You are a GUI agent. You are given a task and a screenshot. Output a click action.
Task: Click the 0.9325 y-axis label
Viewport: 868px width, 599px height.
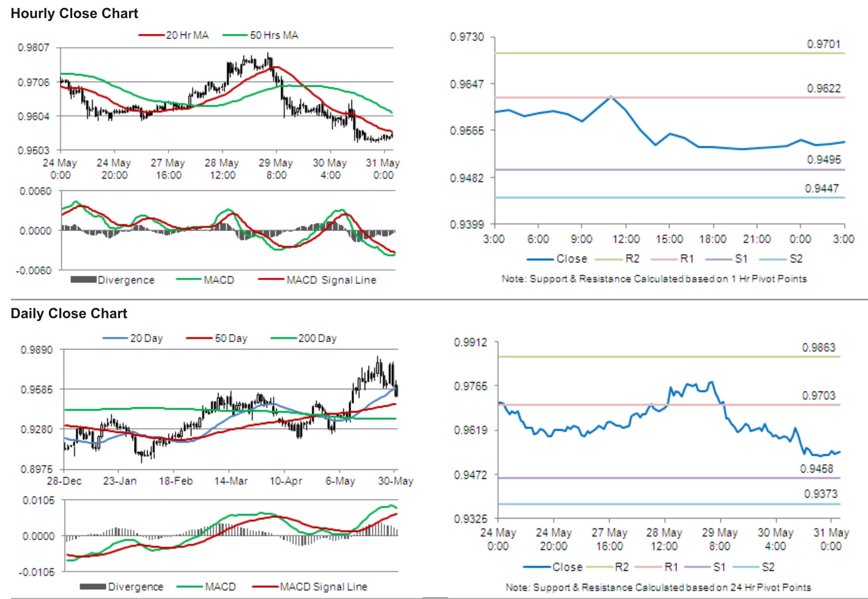tap(471, 519)
